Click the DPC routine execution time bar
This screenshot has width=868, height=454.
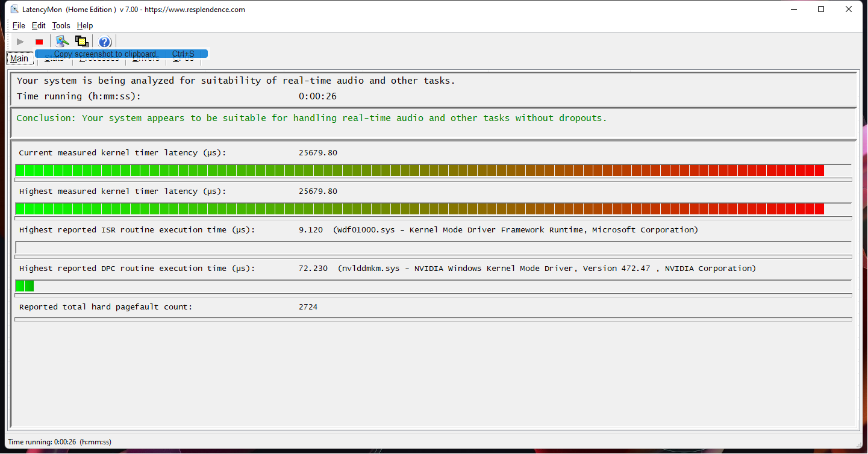coord(25,286)
